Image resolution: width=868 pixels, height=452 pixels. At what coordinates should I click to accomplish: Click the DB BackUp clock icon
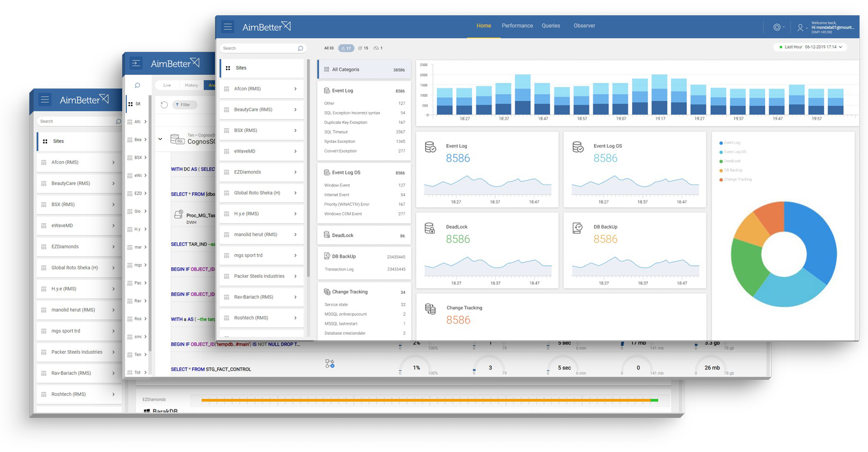(579, 227)
